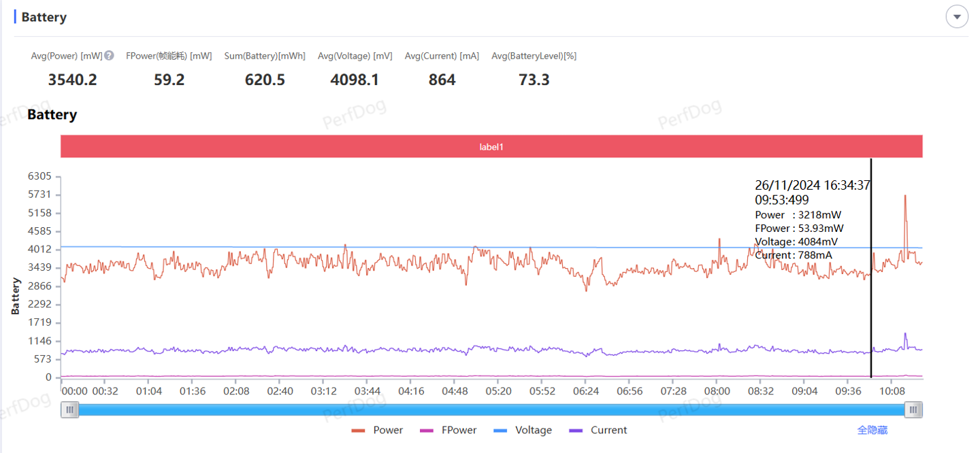
Task: Toggle the FPower series in the legend
Action: [448, 431]
